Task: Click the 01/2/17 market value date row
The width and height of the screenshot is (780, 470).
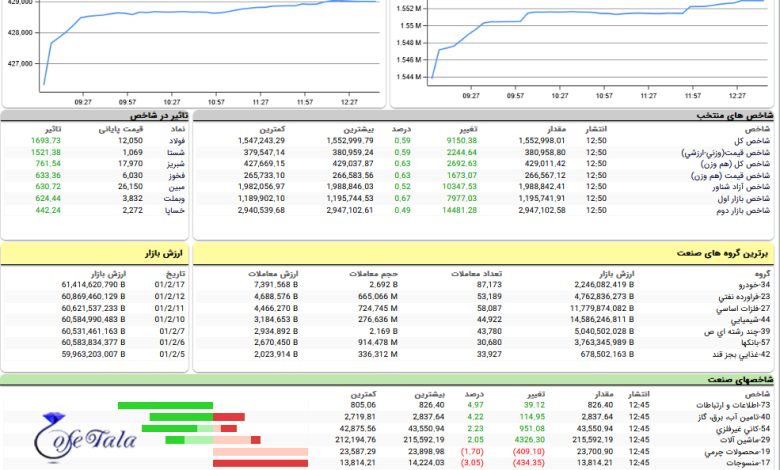Action: (x=171, y=285)
